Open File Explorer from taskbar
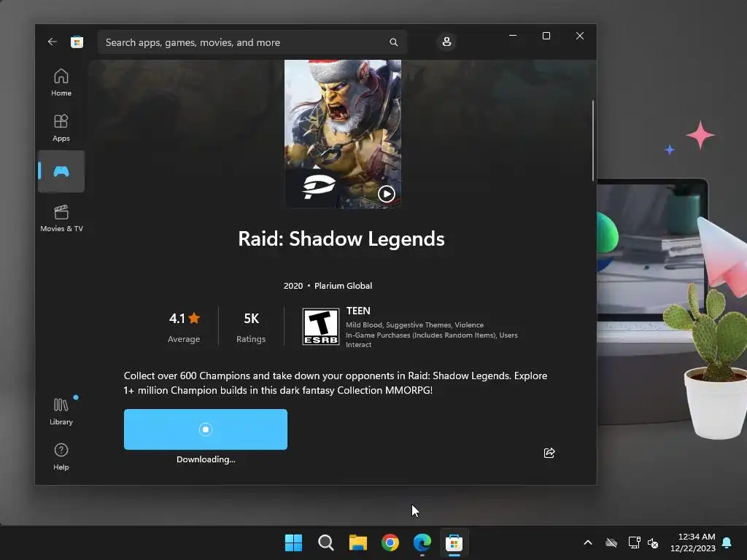This screenshot has width=747, height=560. 357,542
